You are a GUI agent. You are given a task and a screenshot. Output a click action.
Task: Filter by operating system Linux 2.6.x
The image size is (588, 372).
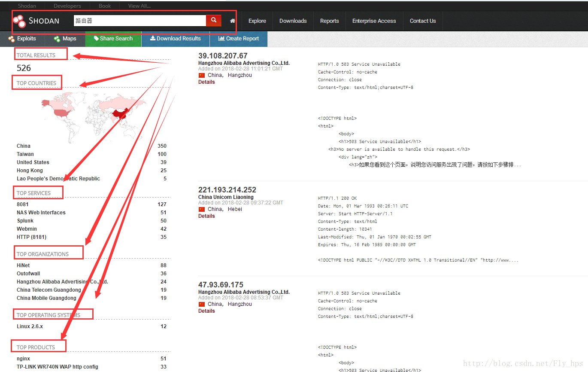point(30,326)
